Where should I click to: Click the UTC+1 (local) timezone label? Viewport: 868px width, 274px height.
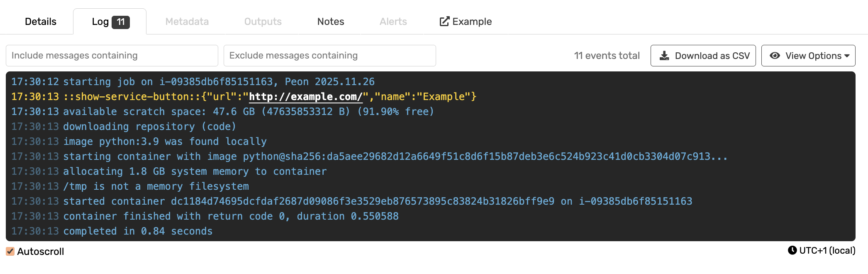827,250
